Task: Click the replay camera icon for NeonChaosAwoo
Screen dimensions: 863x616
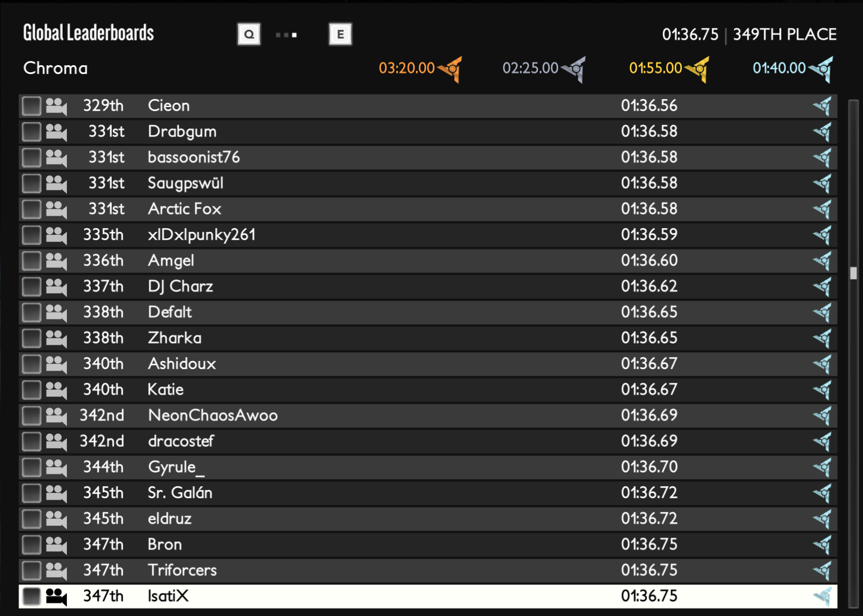Action: [x=56, y=416]
